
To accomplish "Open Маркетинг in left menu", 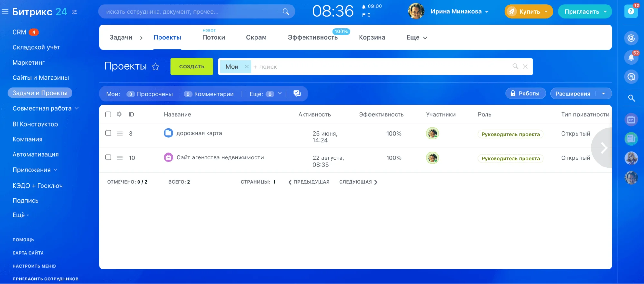I will [28, 63].
